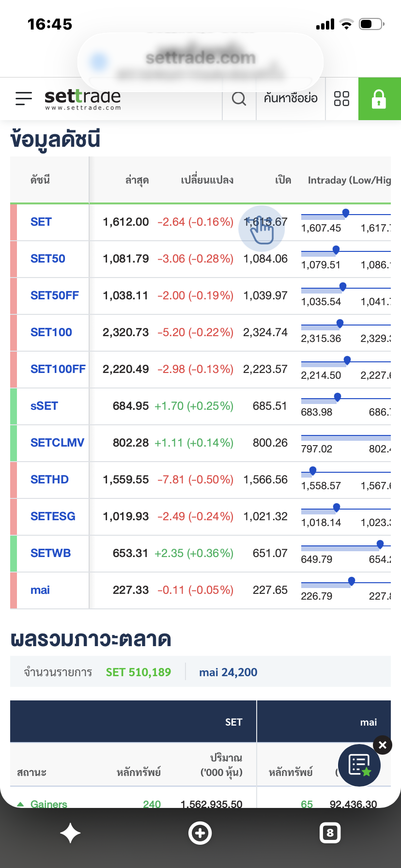
Task: Open the four-squares grid menu icon
Action: click(x=342, y=99)
